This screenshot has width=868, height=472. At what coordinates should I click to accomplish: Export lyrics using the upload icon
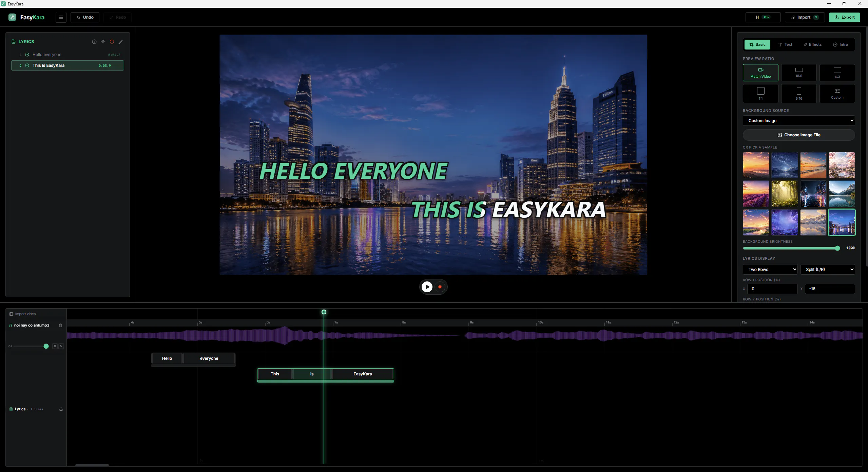(x=61, y=409)
